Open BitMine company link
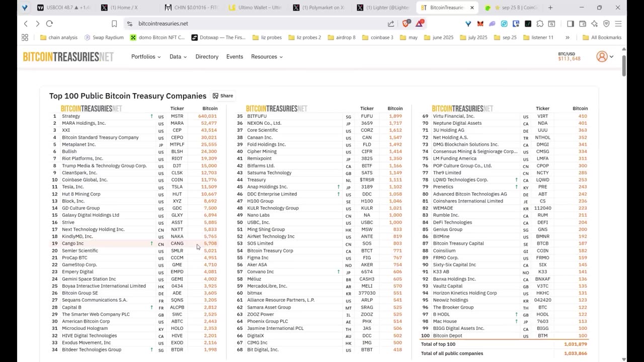The width and height of the screenshot is (644, 362). click(441, 236)
